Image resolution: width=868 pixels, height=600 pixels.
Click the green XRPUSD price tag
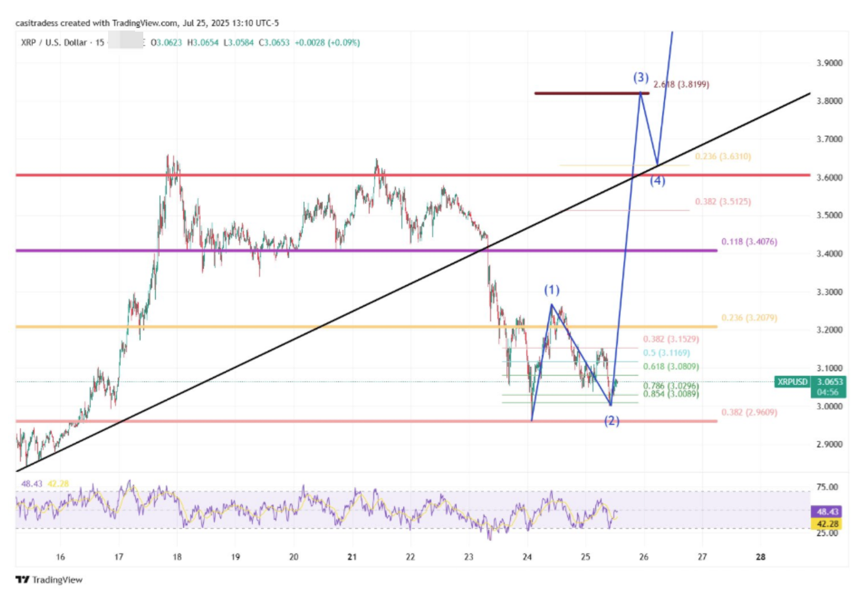point(792,382)
